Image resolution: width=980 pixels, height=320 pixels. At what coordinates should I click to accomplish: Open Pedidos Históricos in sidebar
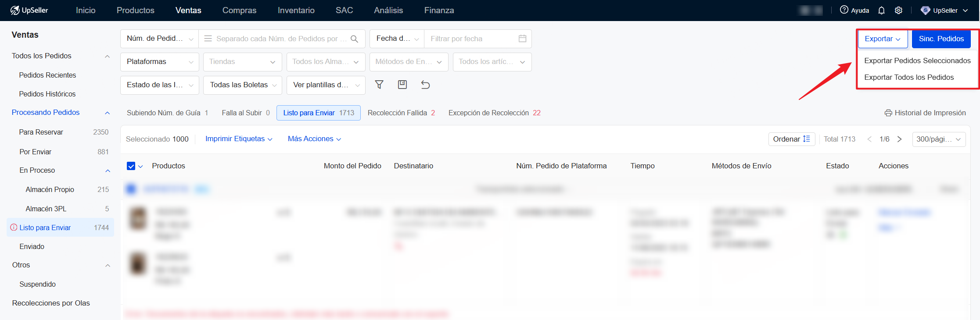(47, 94)
